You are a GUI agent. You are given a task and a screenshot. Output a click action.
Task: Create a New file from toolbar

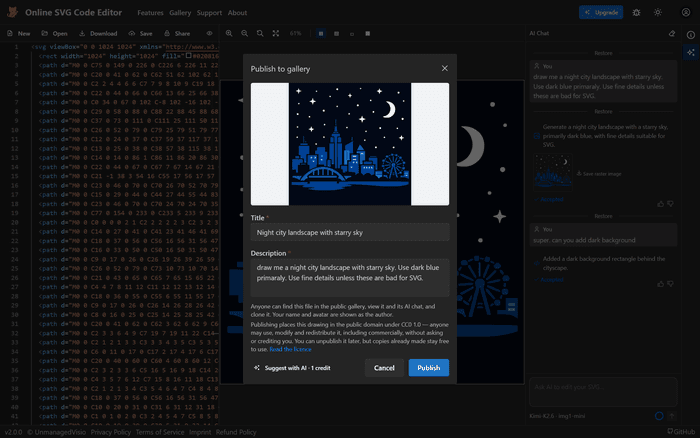point(19,33)
